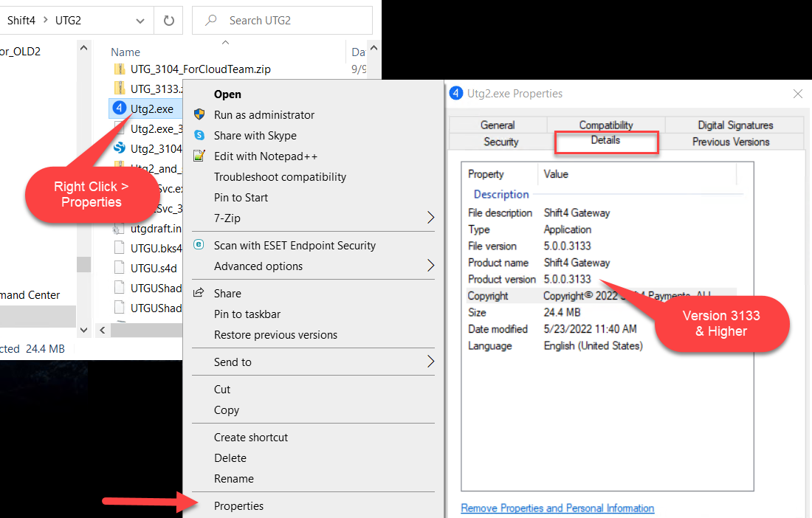
Task: Select Pin to Start menu entry
Action: click(241, 197)
